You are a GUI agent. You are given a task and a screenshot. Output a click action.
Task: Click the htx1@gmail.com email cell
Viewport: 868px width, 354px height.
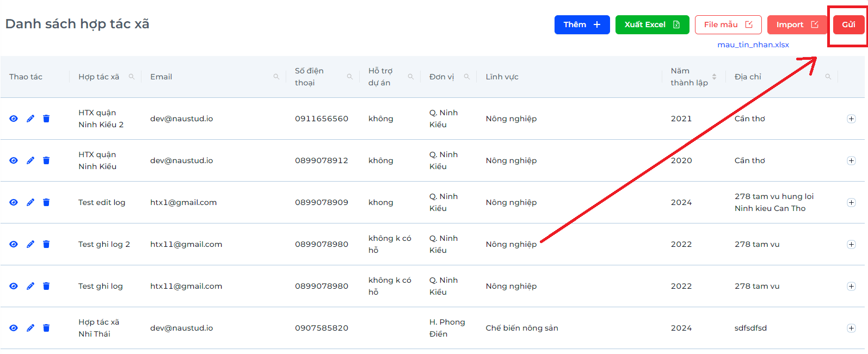click(183, 202)
